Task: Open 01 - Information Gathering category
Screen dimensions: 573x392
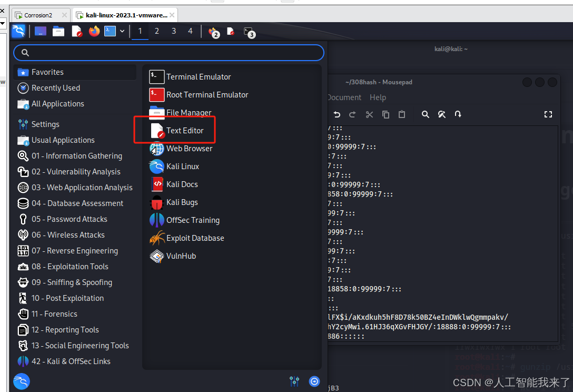Action: (x=75, y=156)
